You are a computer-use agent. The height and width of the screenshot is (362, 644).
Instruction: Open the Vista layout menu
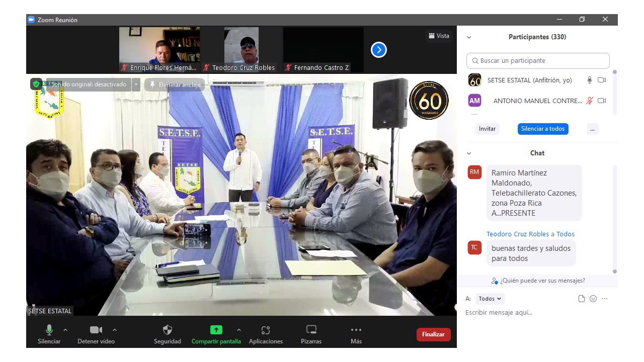coord(439,36)
